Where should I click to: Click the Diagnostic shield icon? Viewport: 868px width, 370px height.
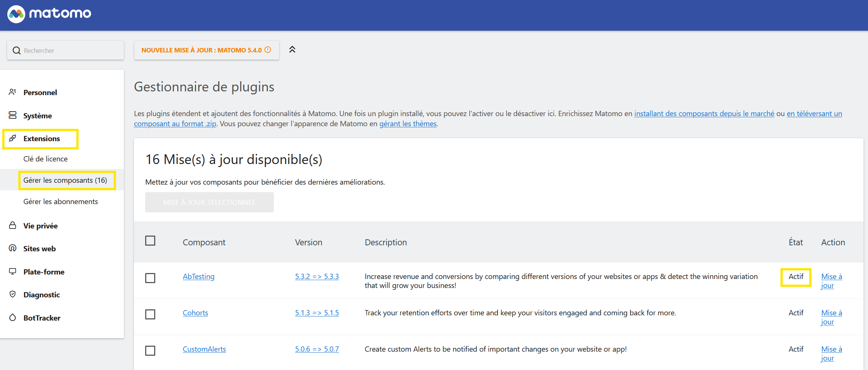(x=13, y=294)
